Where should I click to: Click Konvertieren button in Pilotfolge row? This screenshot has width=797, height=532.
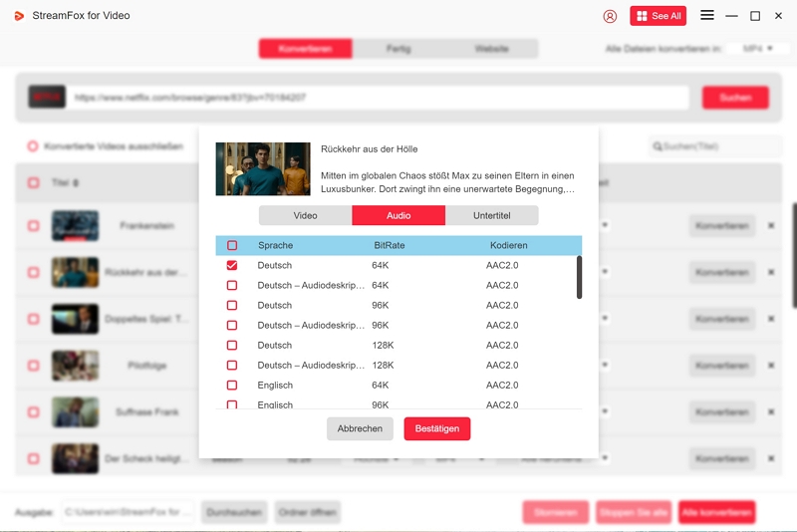(x=721, y=366)
